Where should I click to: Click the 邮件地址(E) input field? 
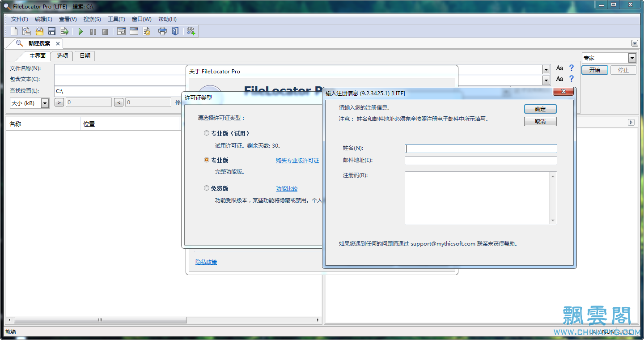click(x=481, y=161)
